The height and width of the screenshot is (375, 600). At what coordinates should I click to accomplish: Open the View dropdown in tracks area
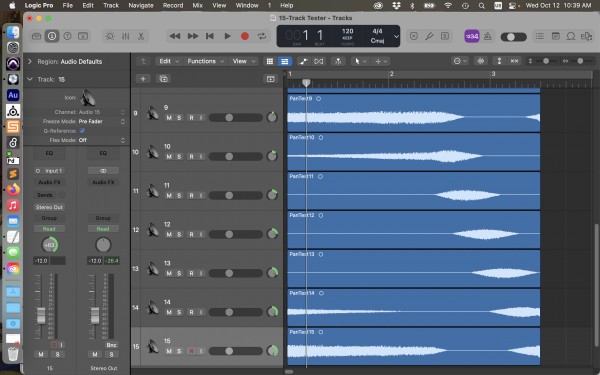tap(243, 61)
